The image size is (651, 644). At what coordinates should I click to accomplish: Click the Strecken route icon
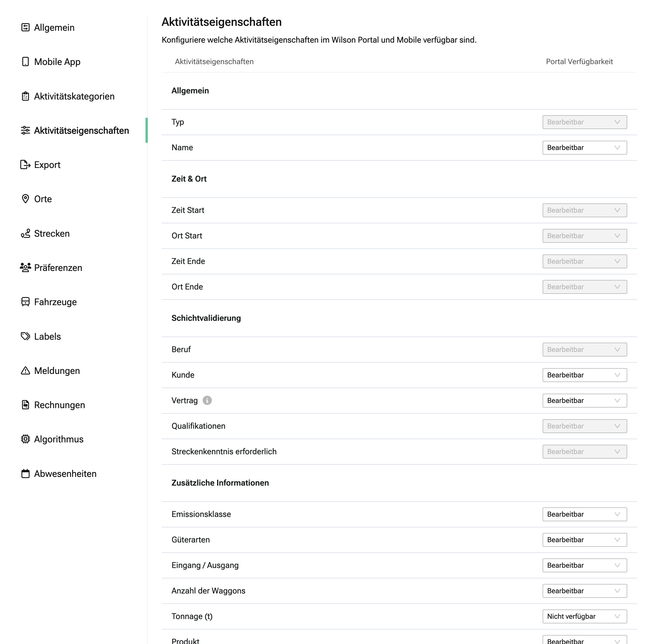[x=25, y=233]
